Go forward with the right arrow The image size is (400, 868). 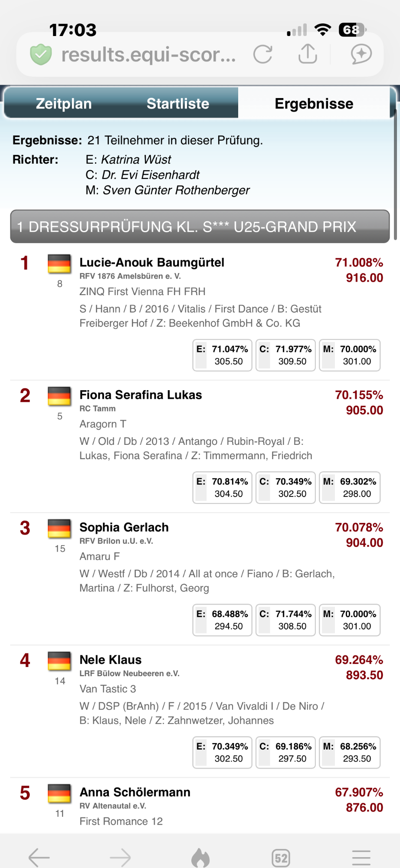point(120,857)
